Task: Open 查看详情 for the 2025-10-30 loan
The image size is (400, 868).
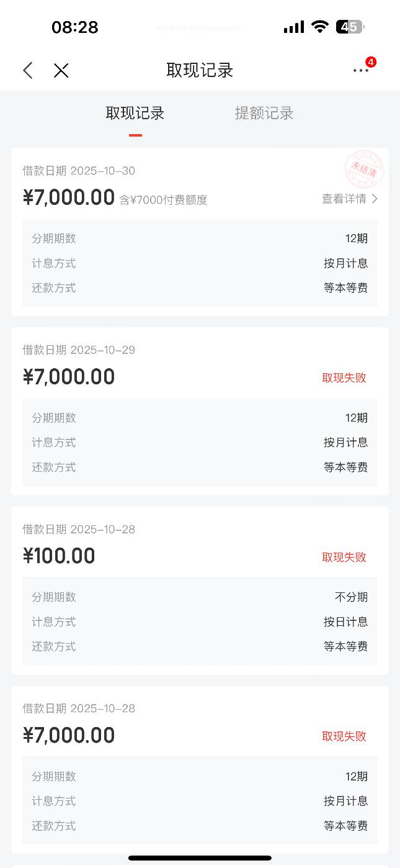Action: point(344,199)
